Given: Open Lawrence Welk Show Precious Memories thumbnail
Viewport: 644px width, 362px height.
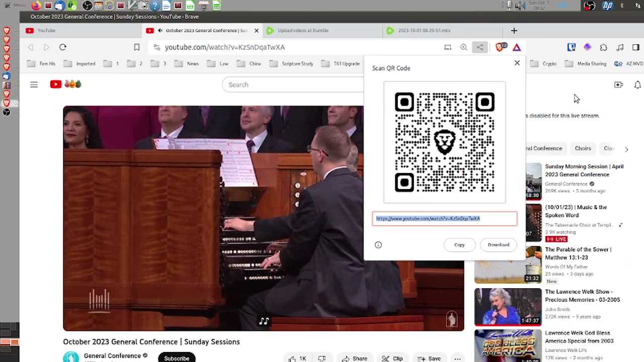Looking at the screenshot, I should coord(508,306).
